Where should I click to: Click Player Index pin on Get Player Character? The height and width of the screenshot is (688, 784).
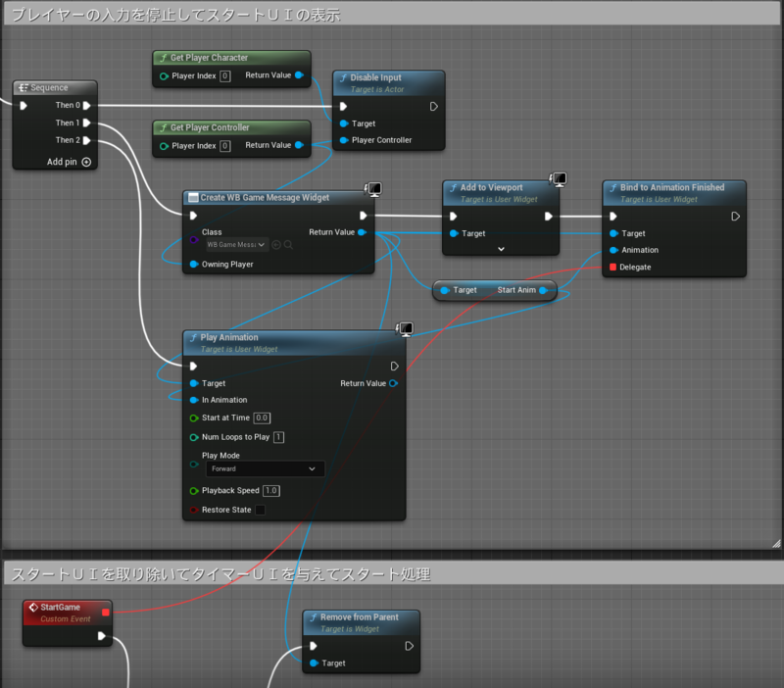point(164,76)
